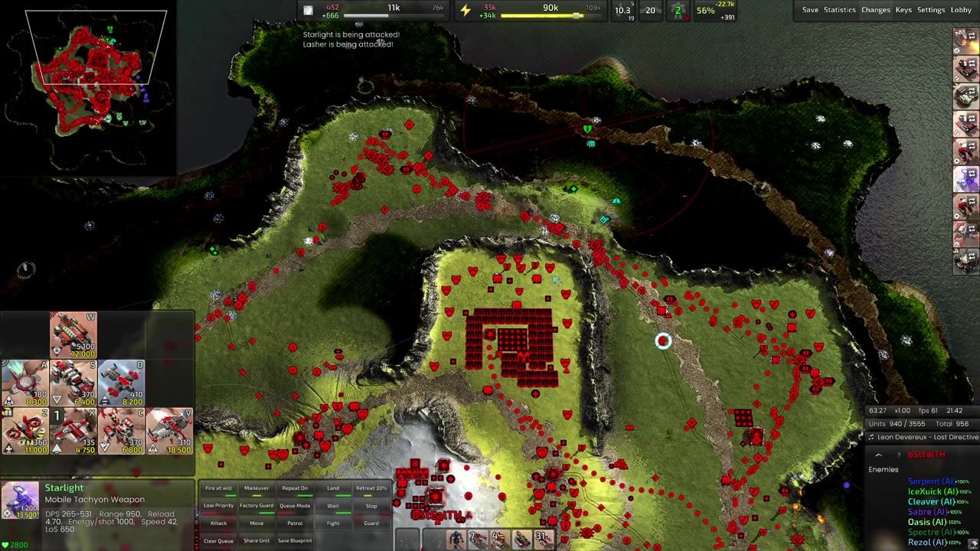The height and width of the screenshot is (551, 980).
Task: Click the green heart health indicator
Action: pyautogui.click(x=5, y=544)
